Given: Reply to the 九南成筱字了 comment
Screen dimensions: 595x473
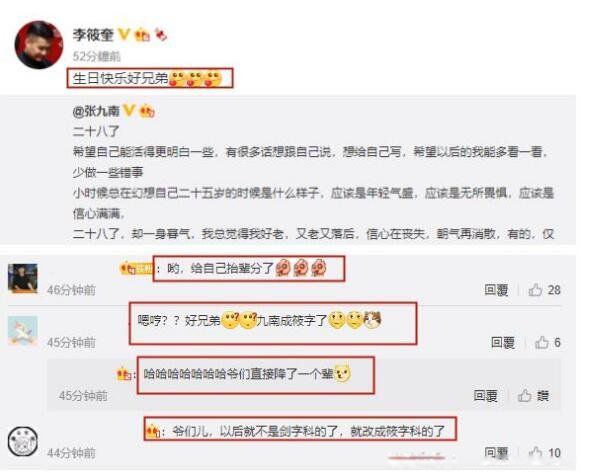Looking at the screenshot, I should point(503,342).
